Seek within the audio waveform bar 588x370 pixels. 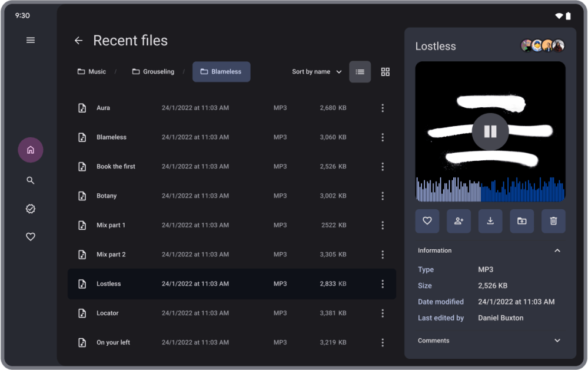(x=490, y=190)
